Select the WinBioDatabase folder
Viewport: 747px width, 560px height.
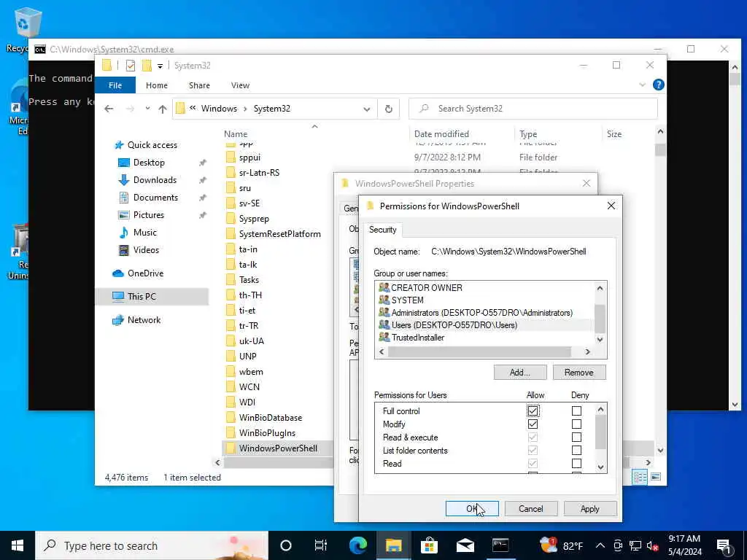pyautogui.click(x=270, y=418)
